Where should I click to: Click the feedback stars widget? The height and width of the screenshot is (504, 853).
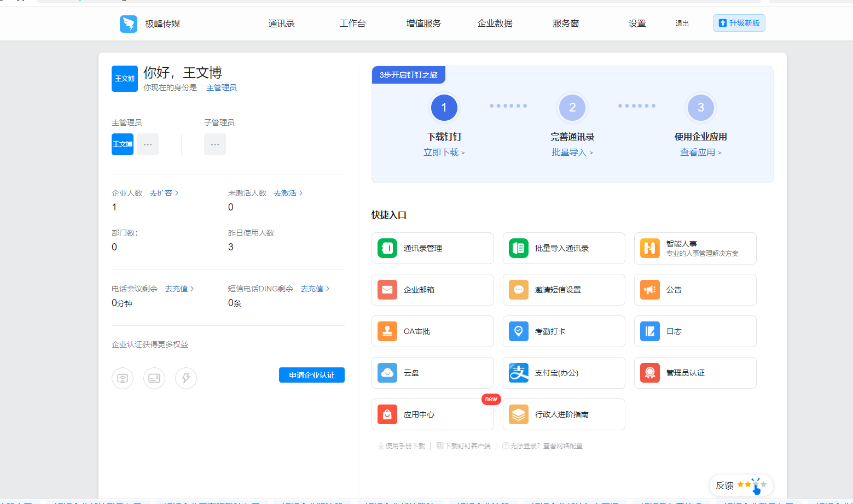pos(741,485)
